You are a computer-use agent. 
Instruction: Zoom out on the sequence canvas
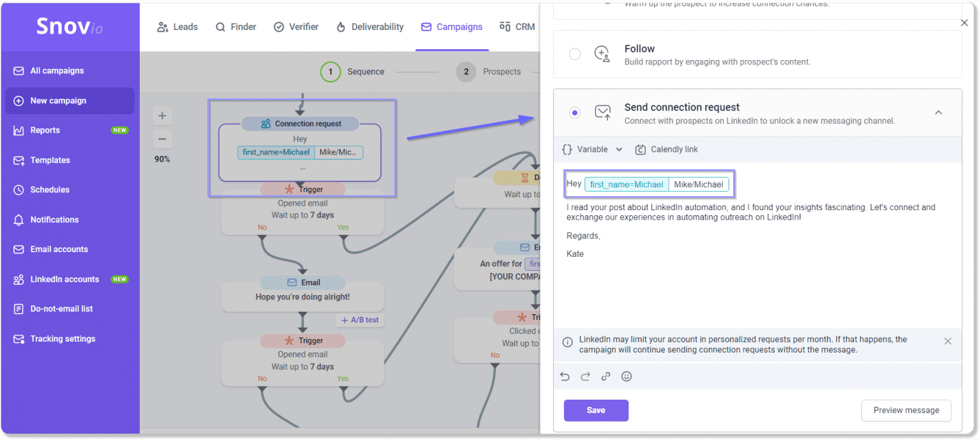[162, 139]
